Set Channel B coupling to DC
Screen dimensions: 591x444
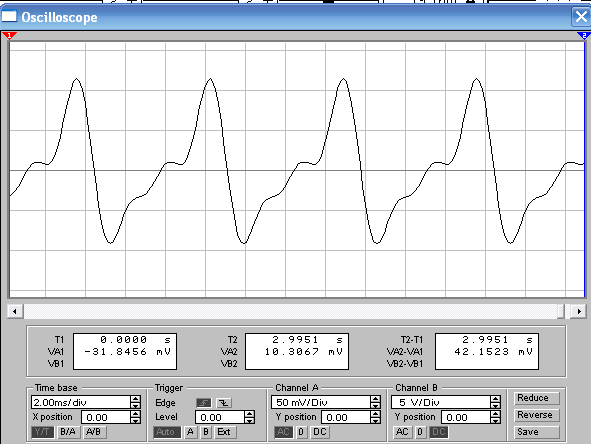tap(438, 432)
